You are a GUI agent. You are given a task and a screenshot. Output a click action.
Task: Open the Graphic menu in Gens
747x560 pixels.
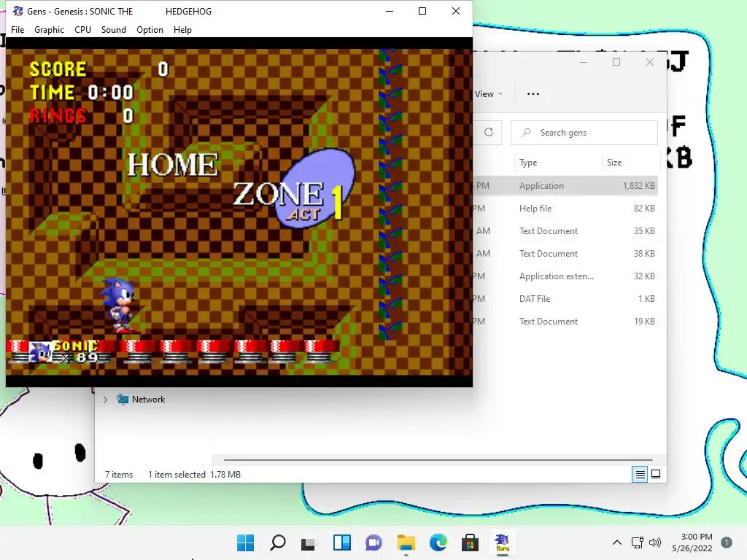pyautogui.click(x=49, y=29)
